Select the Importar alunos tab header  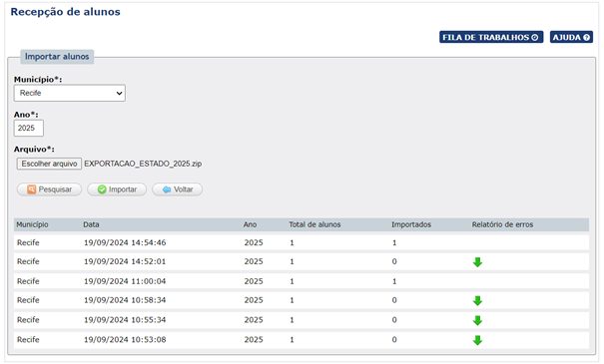point(57,57)
